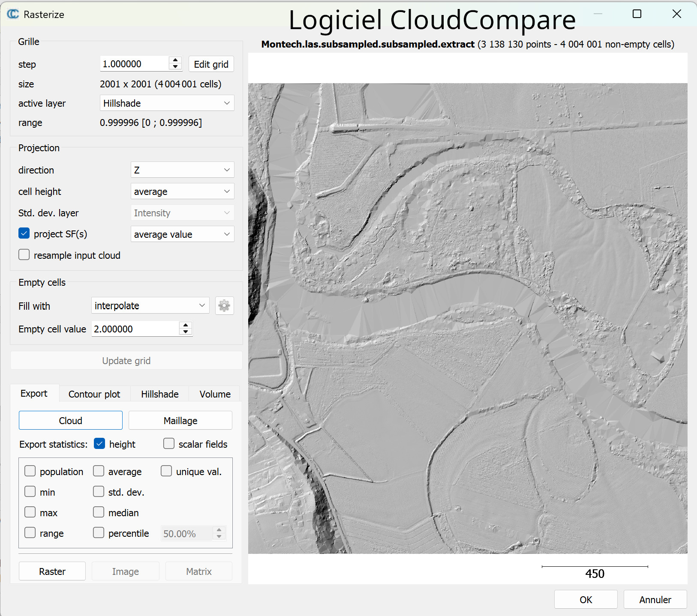Cancel with the Annuler button
This screenshot has height=616, width=697.
tap(655, 600)
